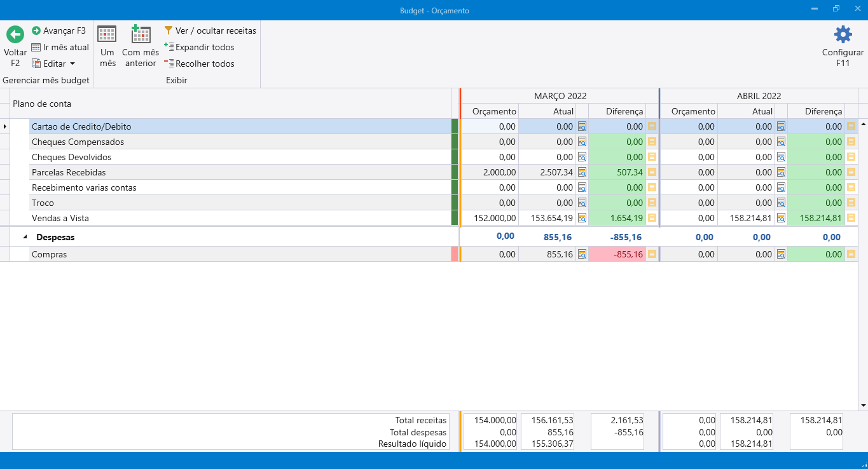Open Configurar gear settings icon
This screenshot has width=868, height=469.
pyautogui.click(x=843, y=35)
